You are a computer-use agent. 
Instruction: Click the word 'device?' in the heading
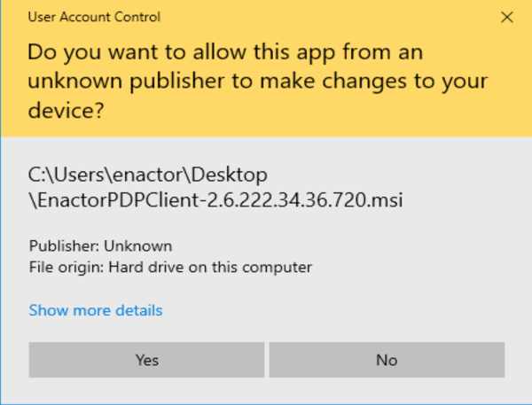(x=66, y=113)
